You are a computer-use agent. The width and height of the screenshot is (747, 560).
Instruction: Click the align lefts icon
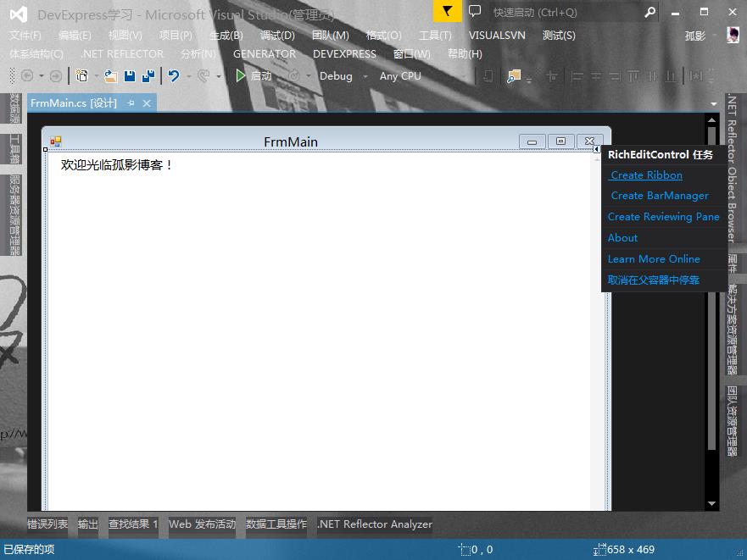coord(577,76)
